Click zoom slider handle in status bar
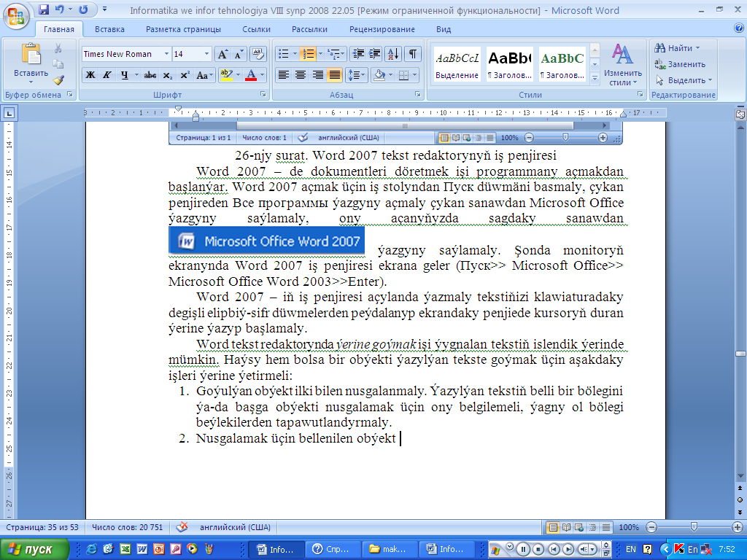 (x=694, y=527)
